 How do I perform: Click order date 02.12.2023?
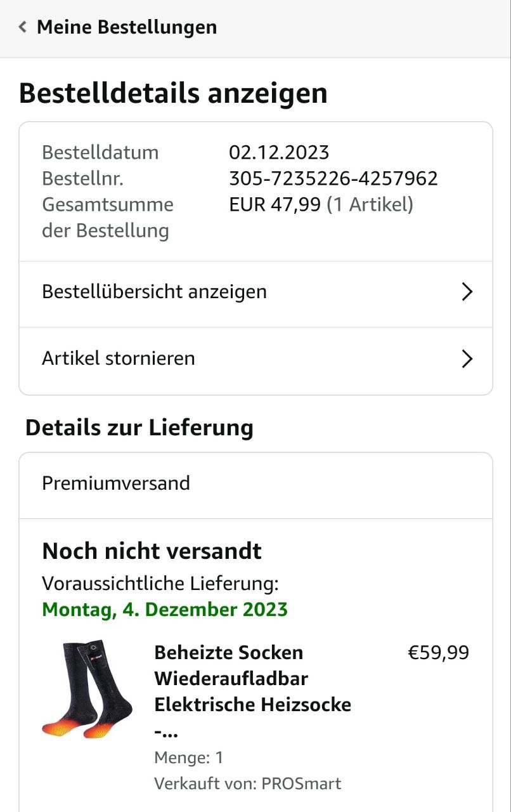(x=279, y=152)
